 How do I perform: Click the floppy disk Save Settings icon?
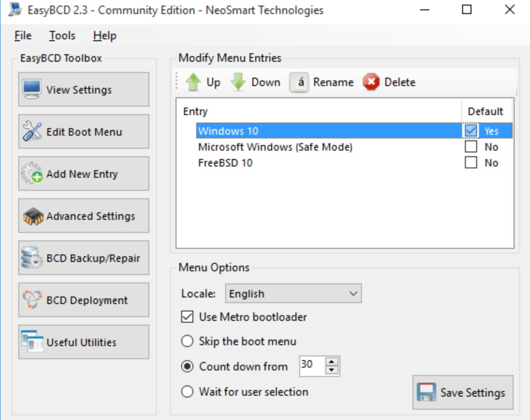426,392
